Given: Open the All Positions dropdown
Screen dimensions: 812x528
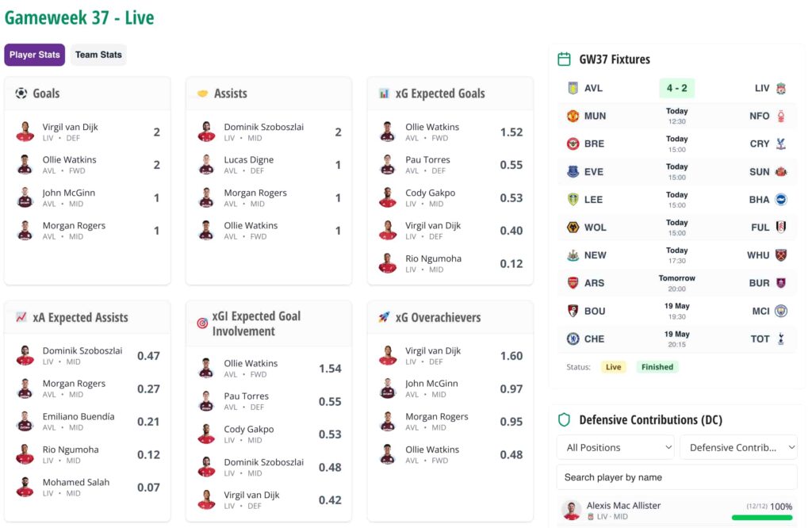Looking at the screenshot, I should [x=615, y=447].
